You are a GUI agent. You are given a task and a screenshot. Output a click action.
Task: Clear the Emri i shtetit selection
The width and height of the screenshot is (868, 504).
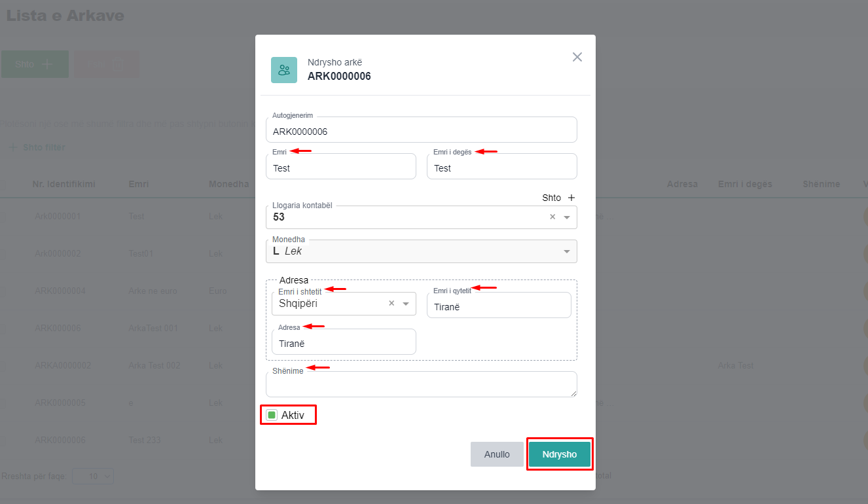pyautogui.click(x=391, y=304)
